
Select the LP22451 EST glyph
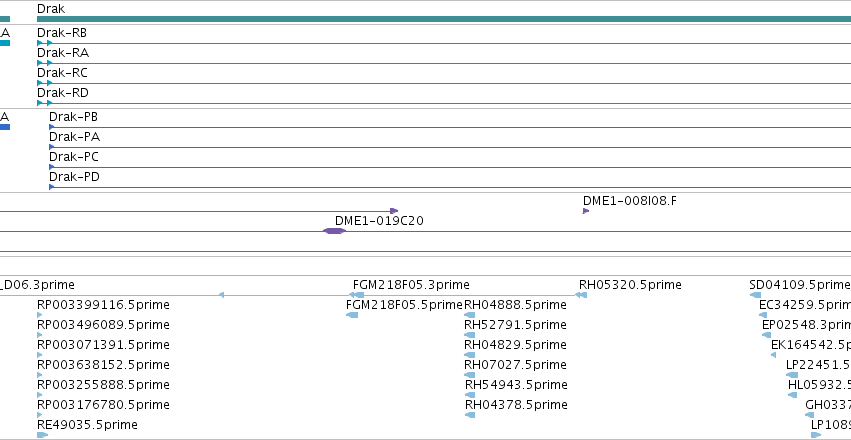click(792, 375)
